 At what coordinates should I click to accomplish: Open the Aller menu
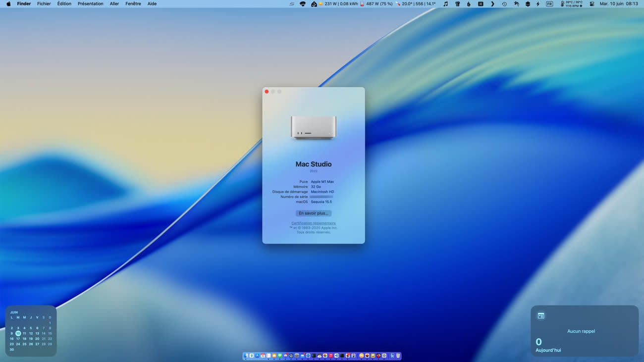(x=114, y=3)
